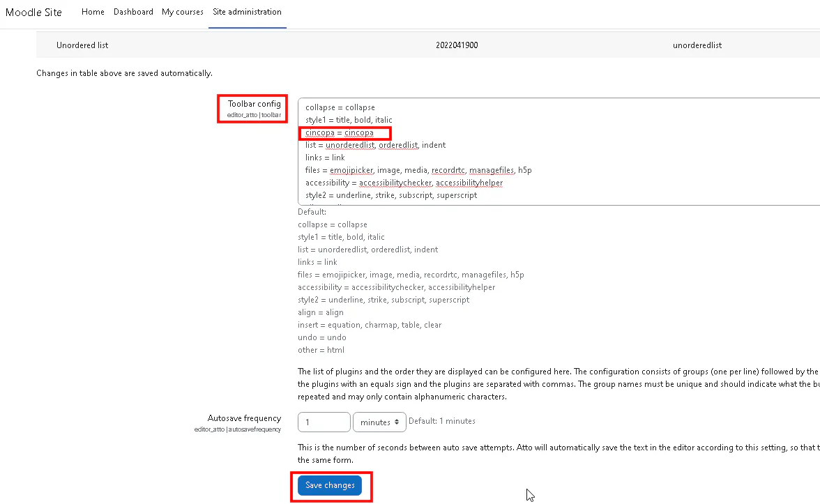Click 'collapse = collapse' line in the textarea
This screenshot has height=504, width=820.
coord(340,107)
